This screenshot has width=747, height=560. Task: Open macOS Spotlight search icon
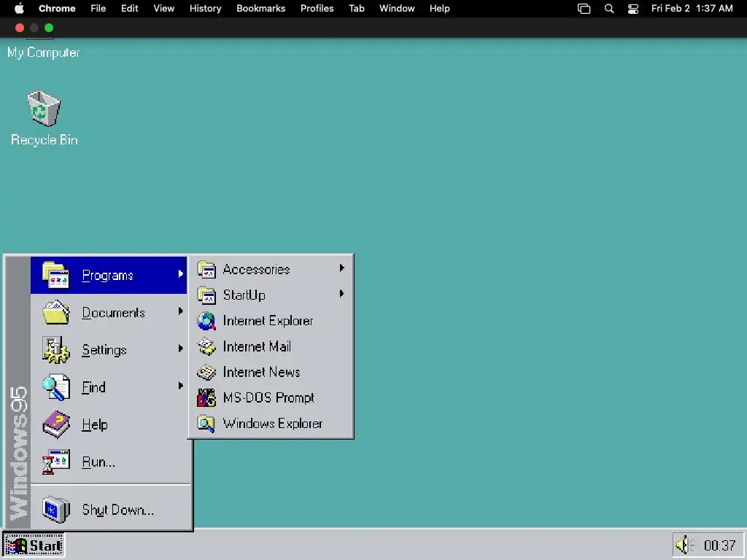coord(609,9)
